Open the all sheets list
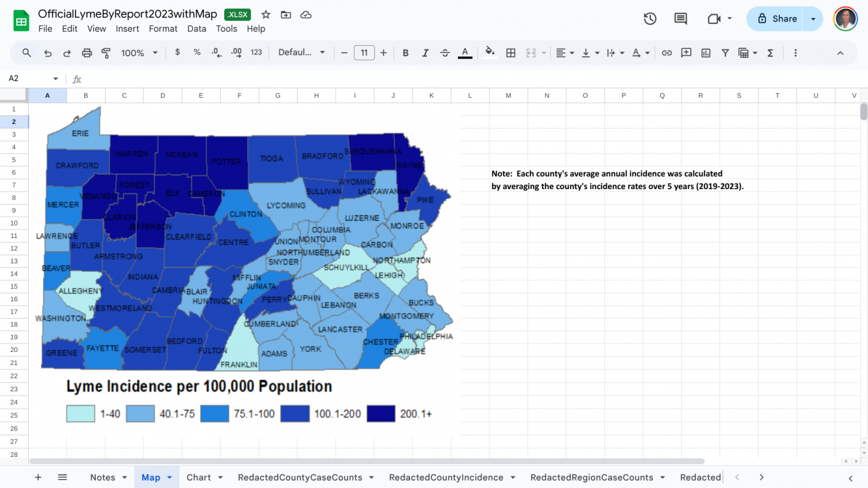 [x=63, y=477]
